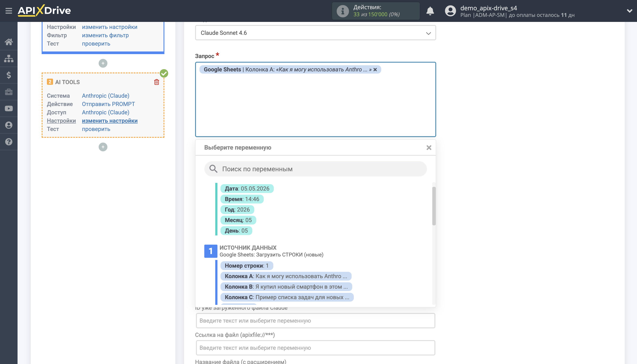Click the AI TOOLS block title

pyautogui.click(x=67, y=82)
